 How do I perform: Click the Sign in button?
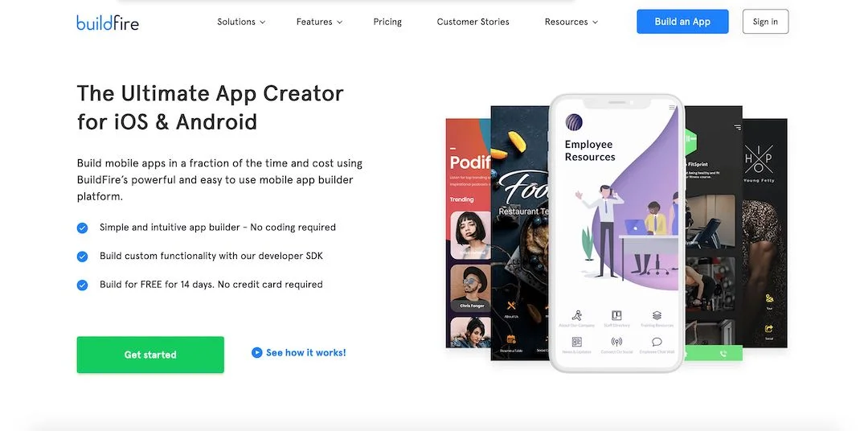pos(765,22)
